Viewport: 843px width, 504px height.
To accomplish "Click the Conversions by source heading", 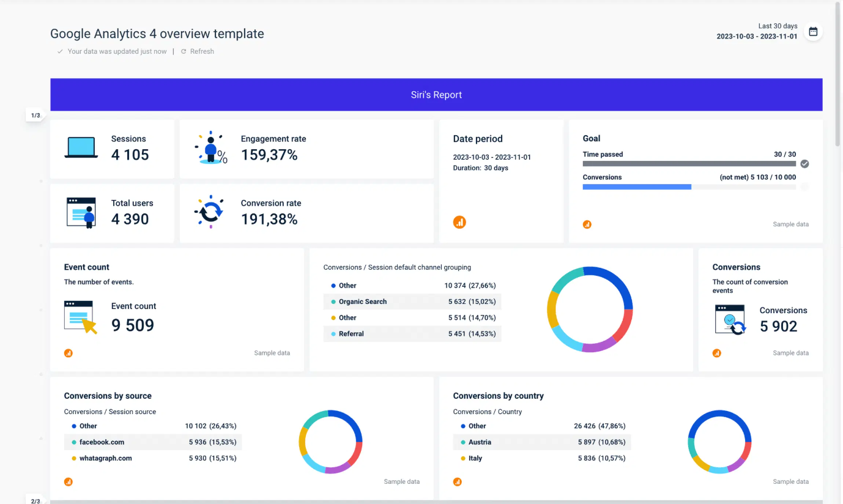I will (108, 396).
